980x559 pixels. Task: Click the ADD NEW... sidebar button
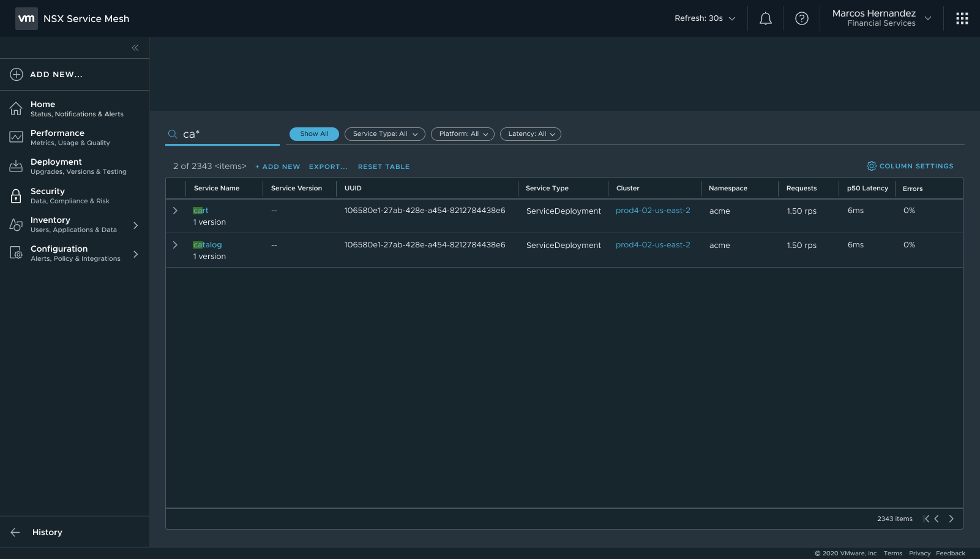pyautogui.click(x=75, y=74)
